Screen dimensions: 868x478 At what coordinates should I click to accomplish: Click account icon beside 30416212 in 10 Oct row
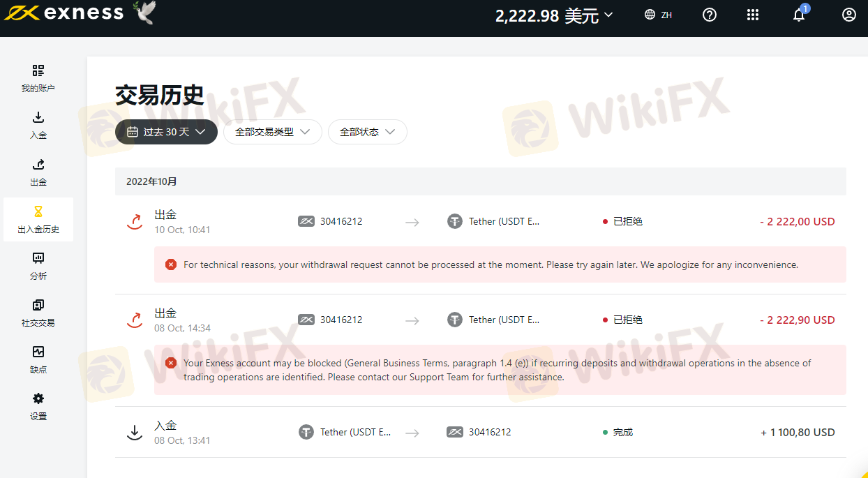coord(306,222)
